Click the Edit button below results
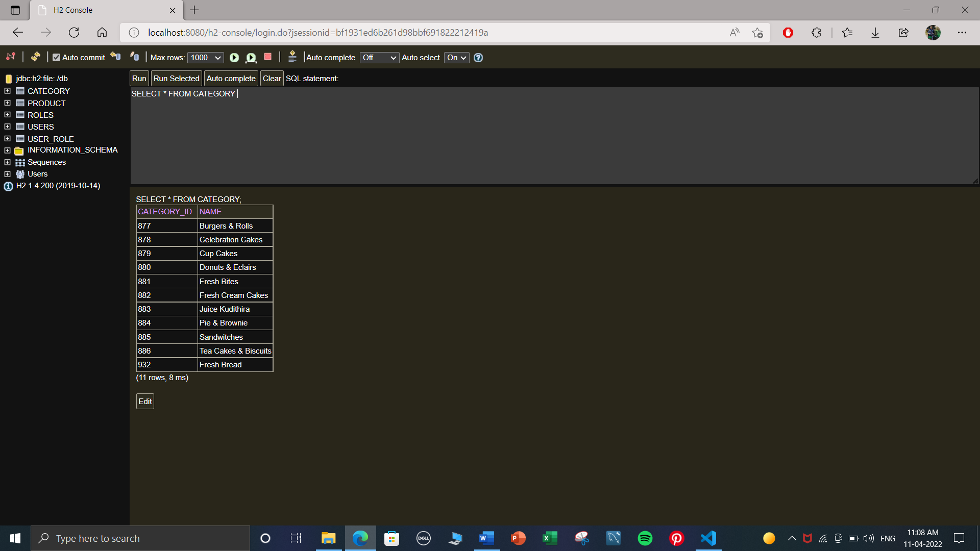Image resolution: width=980 pixels, height=551 pixels. pos(145,401)
